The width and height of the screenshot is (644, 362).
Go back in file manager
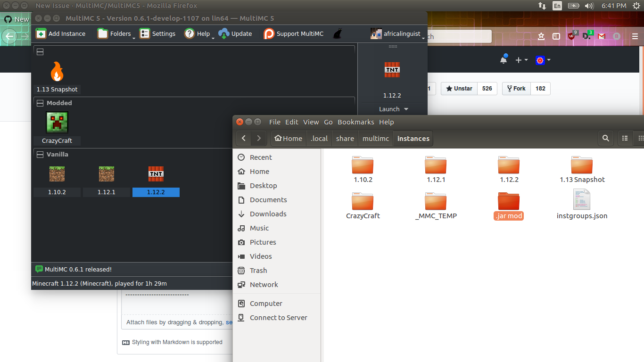[244, 138]
